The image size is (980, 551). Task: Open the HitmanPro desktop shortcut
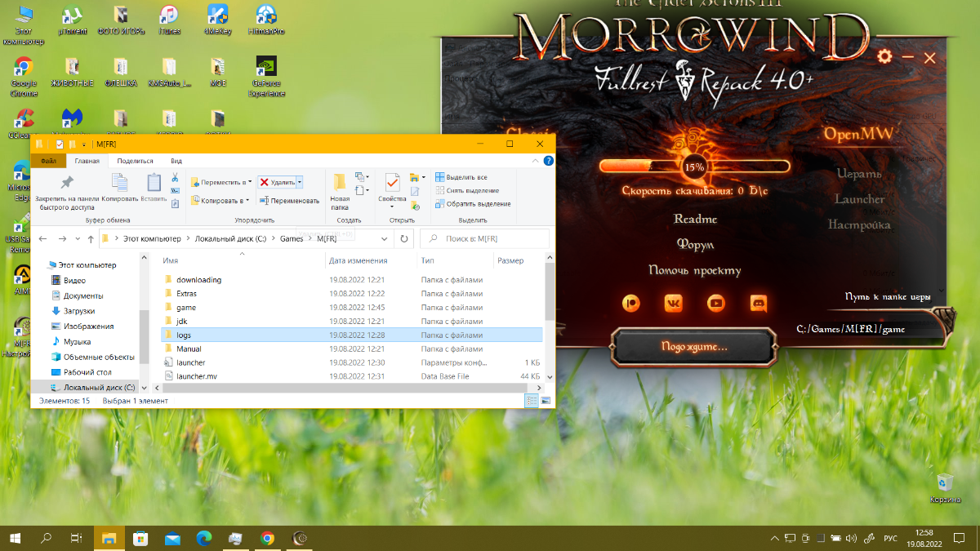pos(265,20)
